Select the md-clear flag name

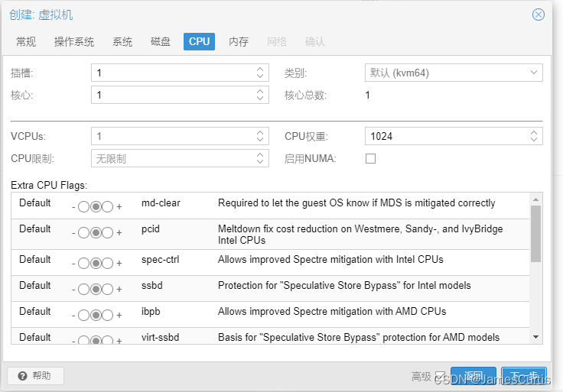(x=161, y=203)
